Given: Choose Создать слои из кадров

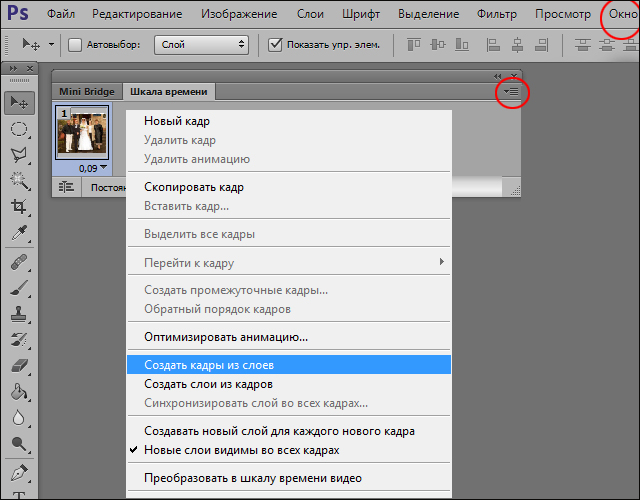Looking at the screenshot, I should [x=289, y=384].
